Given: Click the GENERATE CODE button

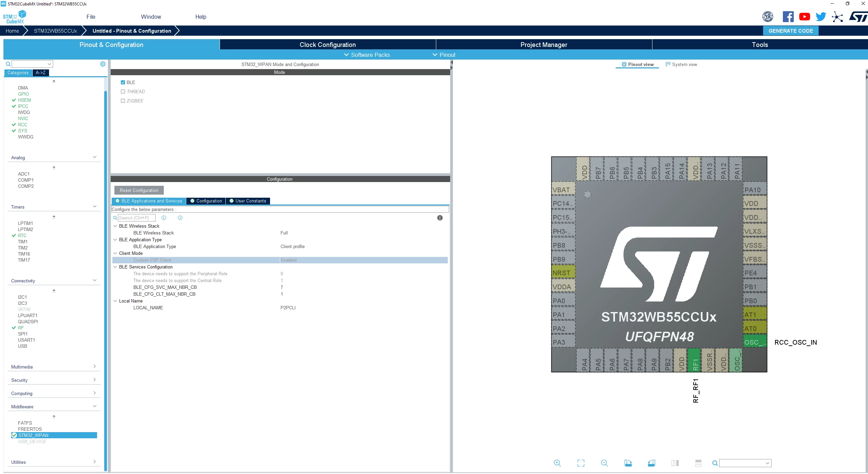Looking at the screenshot, I should [x=790, y=31].
